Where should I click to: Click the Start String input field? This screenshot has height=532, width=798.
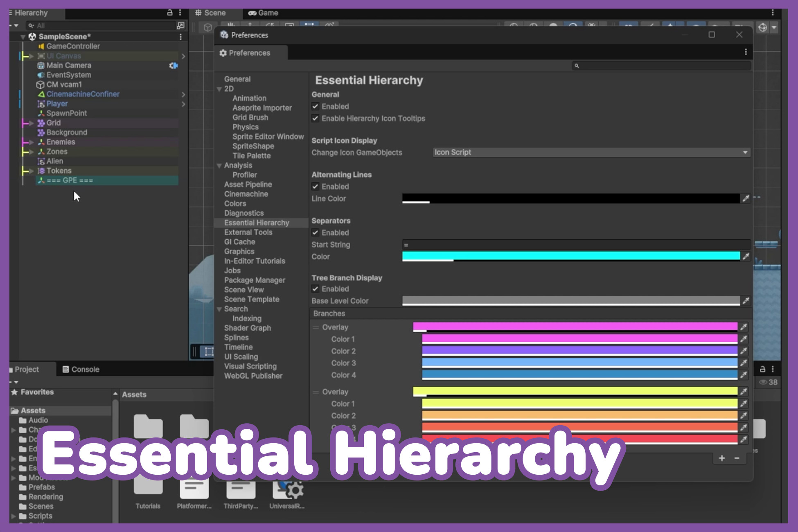click(576, 245)
